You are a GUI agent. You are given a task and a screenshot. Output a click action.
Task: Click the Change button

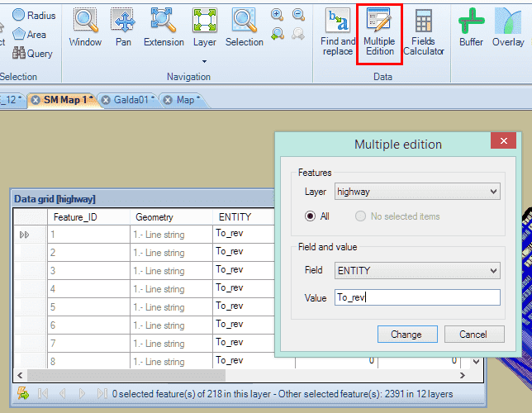pyautogui.click(x=406, y=335)
